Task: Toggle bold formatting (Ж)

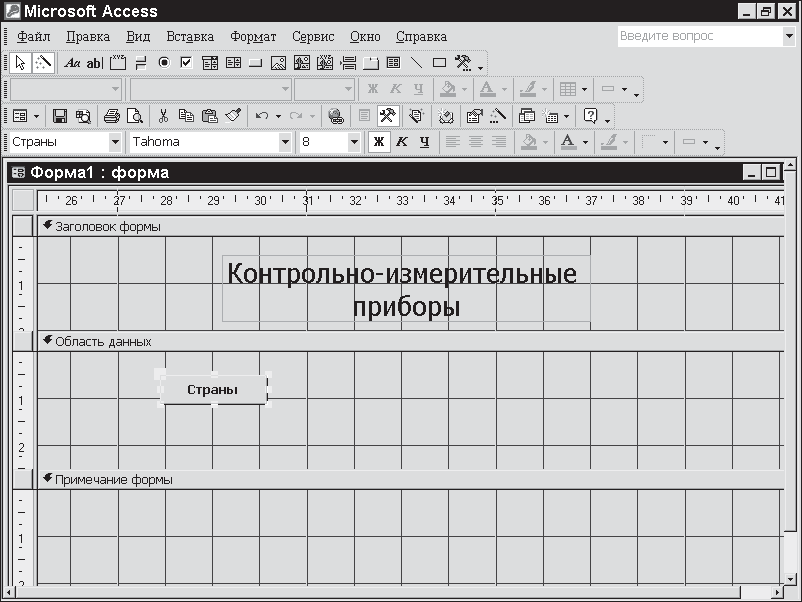Action: coord(379,142)
